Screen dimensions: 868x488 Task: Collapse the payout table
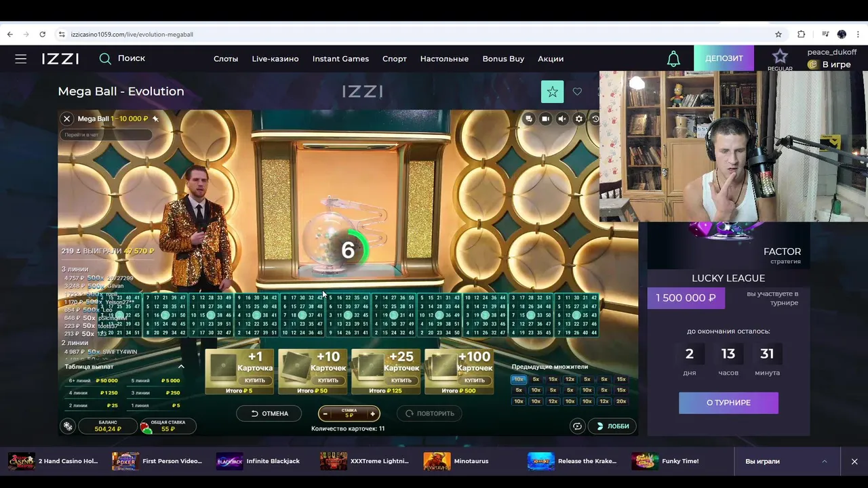coord(181,367)
